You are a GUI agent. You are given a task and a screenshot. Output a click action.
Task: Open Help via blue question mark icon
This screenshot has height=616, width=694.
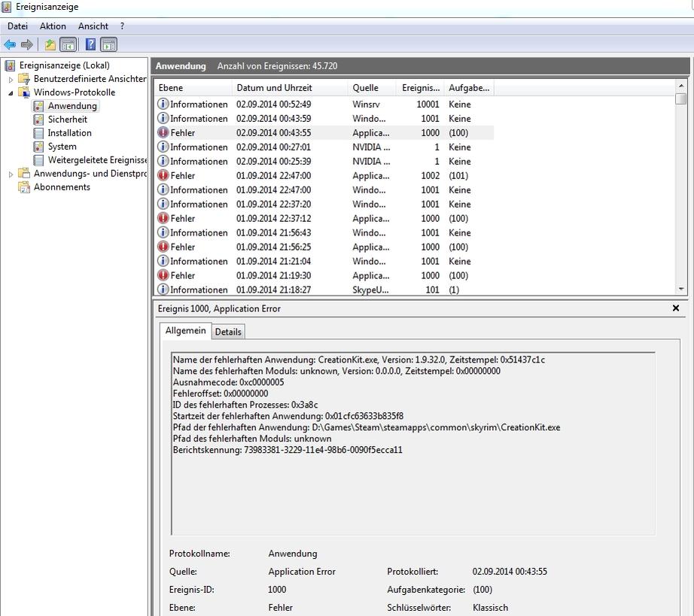tap(90, 45)
